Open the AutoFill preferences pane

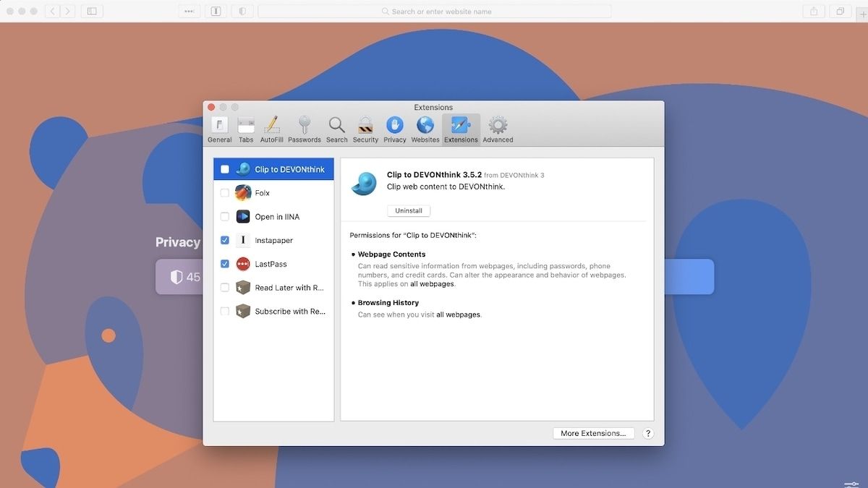pyautogui.click(x=271, y=128)
